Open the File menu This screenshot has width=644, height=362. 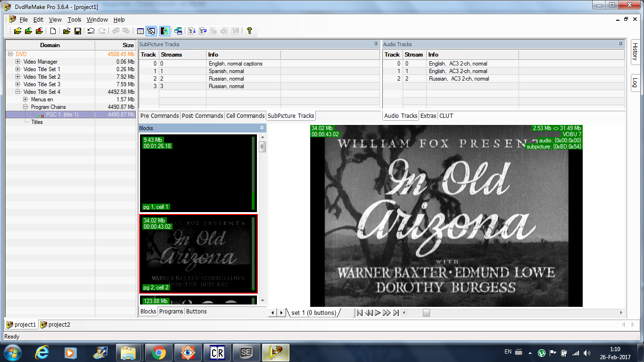point(24,20)
